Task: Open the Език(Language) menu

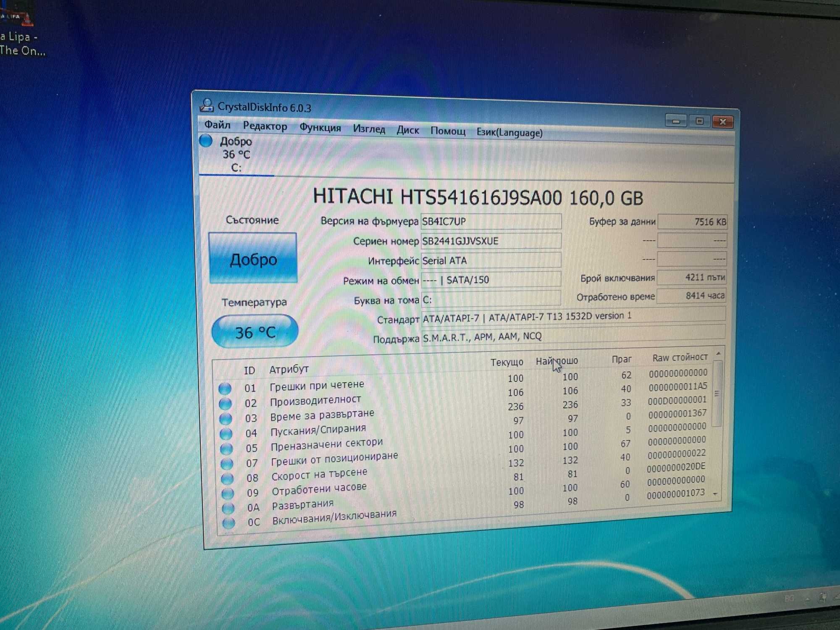Action: [509, 133]
